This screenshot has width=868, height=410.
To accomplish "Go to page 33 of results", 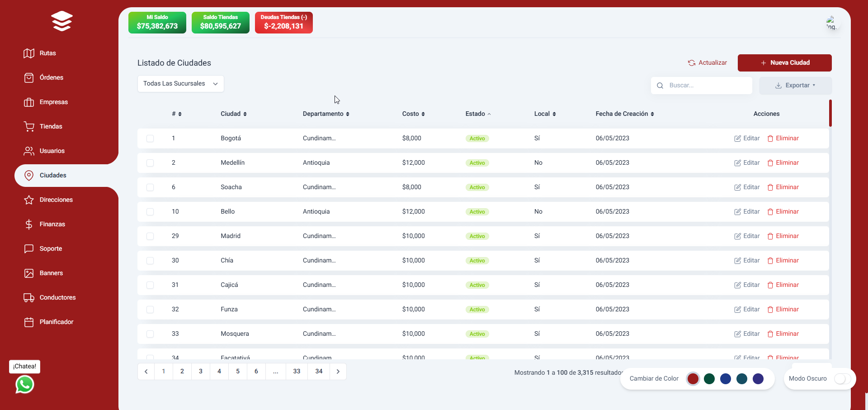I will point(297,371).
